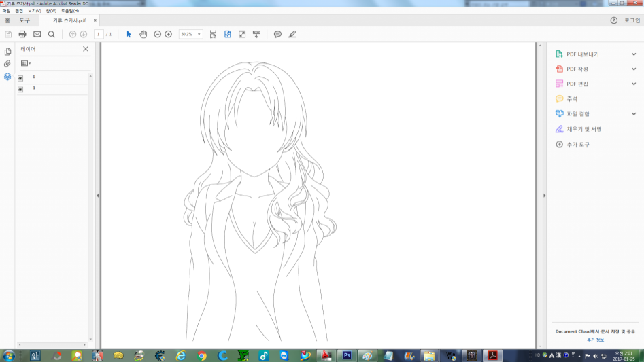Screen dimensions: 644x362
Task: Open the 편집 menu
Action: 19,11
